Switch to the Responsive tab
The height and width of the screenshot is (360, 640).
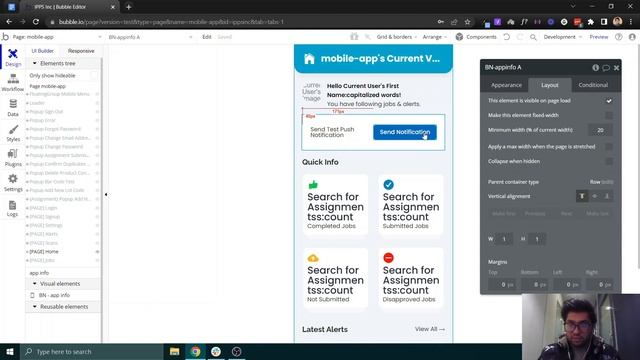[81, 51]
